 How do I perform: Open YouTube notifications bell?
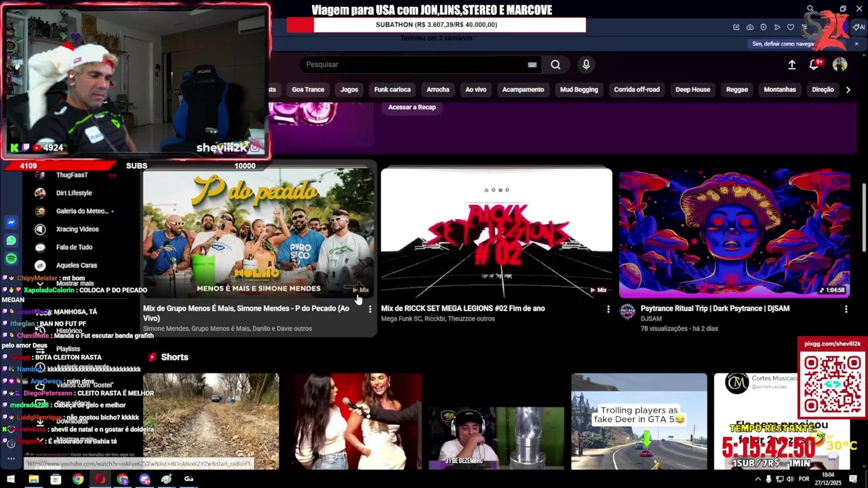814,64
